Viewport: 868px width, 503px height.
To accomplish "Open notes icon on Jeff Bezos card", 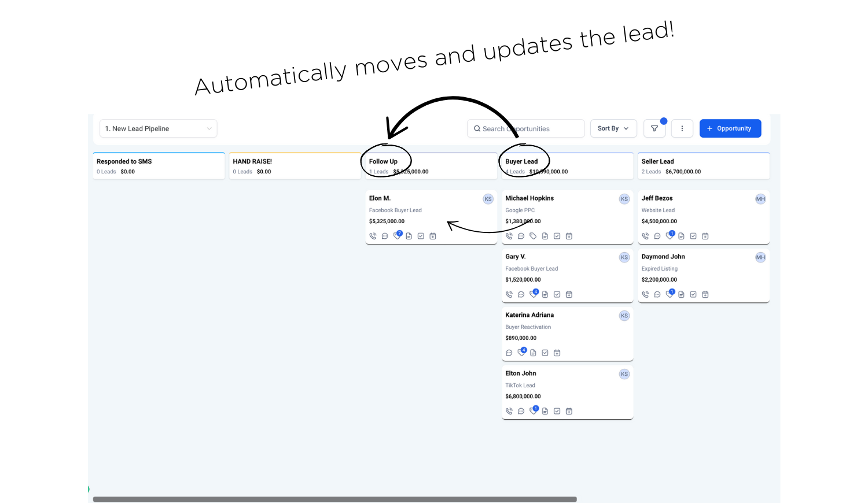I will click(681, 236).
